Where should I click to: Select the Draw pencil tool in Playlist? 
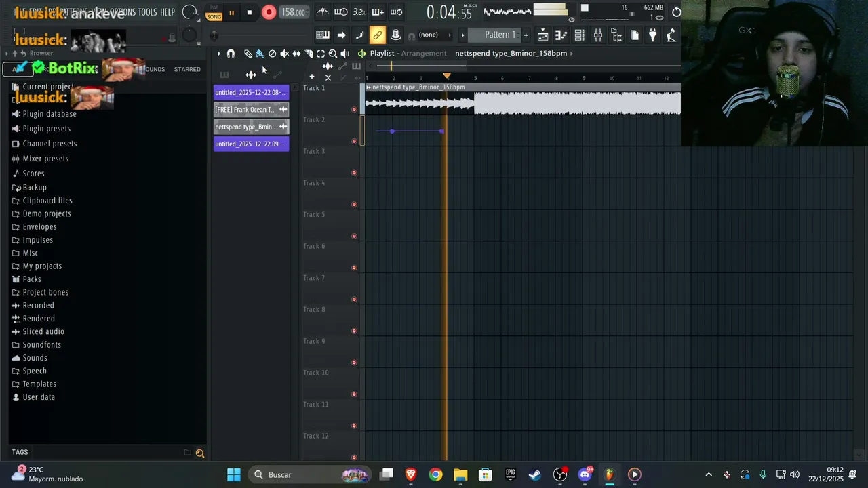[x=248, y=54]
